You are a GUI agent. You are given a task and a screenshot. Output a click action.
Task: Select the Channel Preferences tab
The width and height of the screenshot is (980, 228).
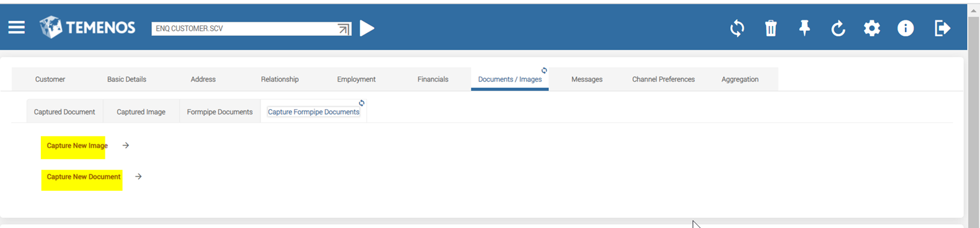663,79
